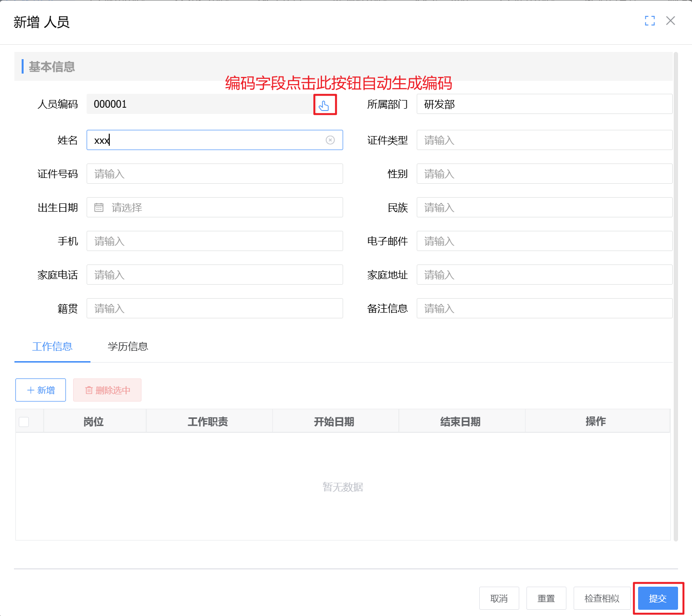Add a new row with 新增 button

click(40, 390)
